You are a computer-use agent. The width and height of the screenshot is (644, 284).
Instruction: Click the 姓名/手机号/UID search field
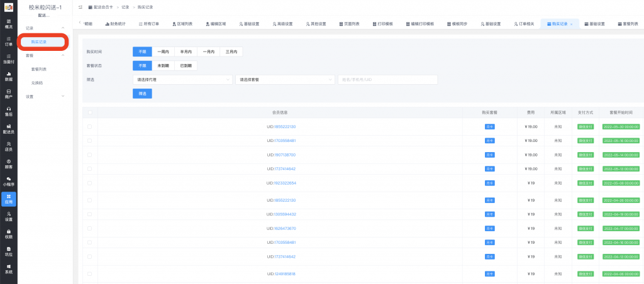click(387, 80)
